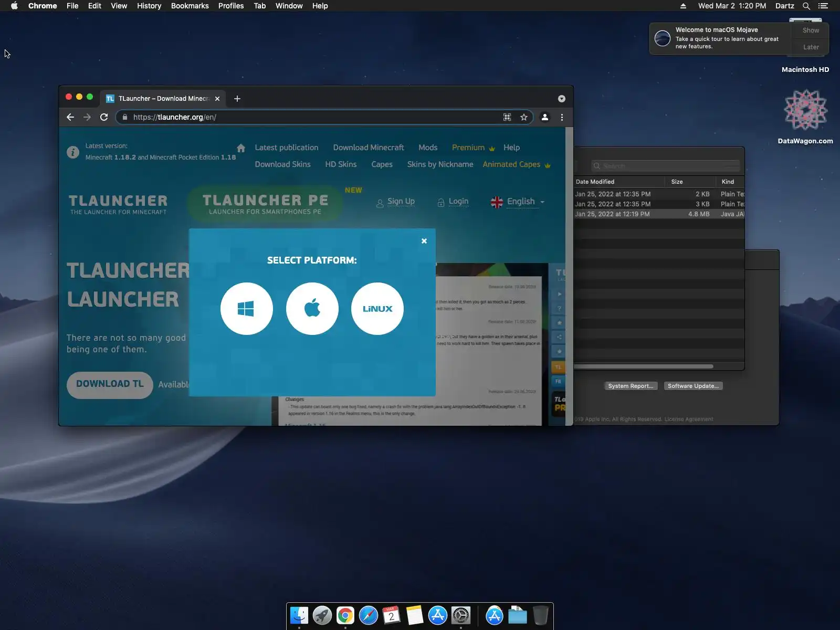The height and width of the screenshot is (630, 840).
Task: Go to the TLauncher home icon
Action: 241,148
